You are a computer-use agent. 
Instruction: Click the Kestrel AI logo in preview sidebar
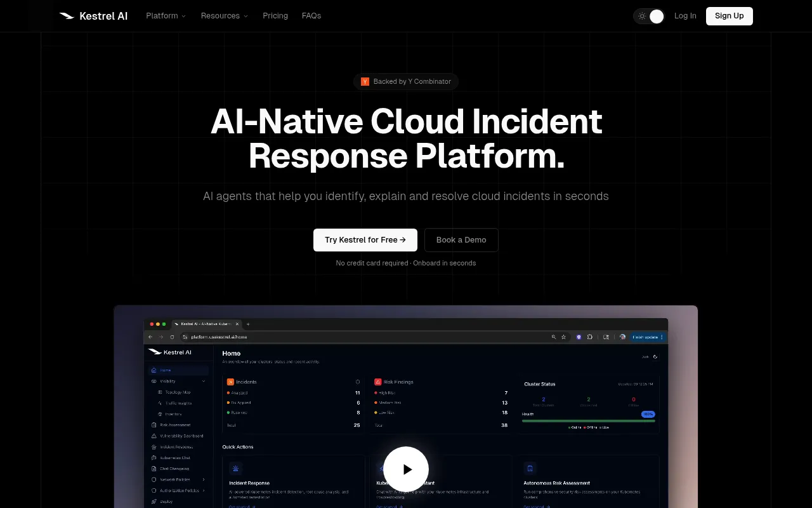[169, 352]
